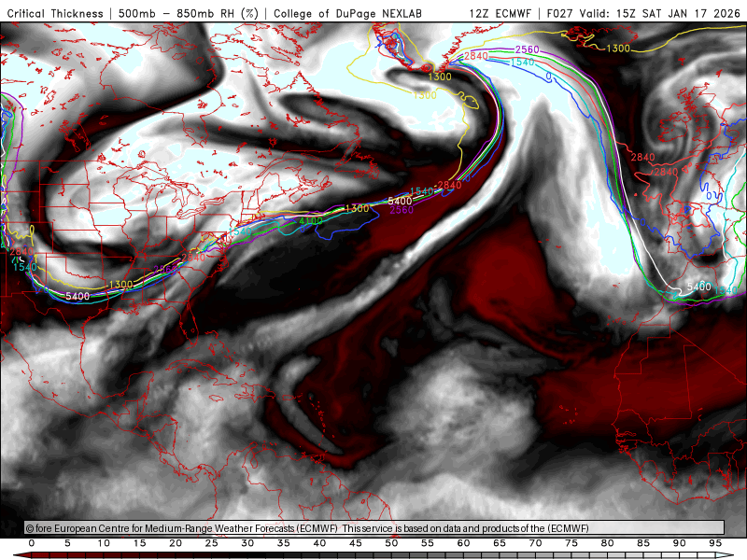The height and width of the screenshot is (560, 747).
Task: Click the "Critical Thickness" title text
Action: point(55,13)
